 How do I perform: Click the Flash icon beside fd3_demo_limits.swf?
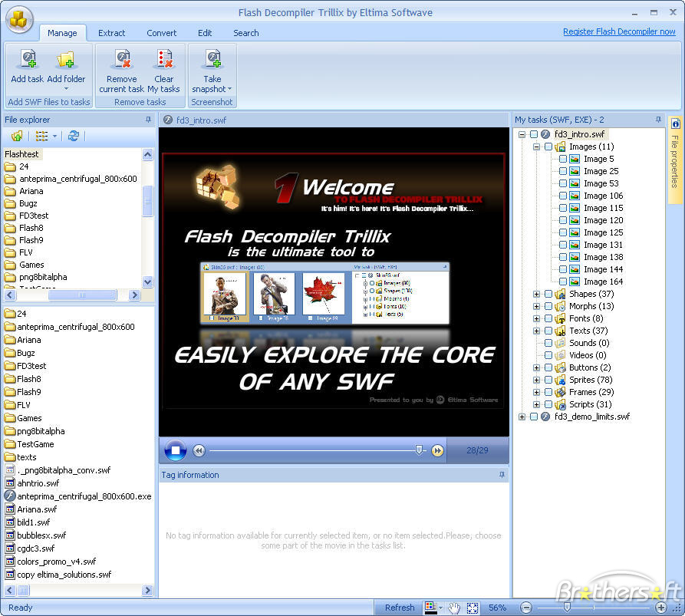click(x=545, y=417)
